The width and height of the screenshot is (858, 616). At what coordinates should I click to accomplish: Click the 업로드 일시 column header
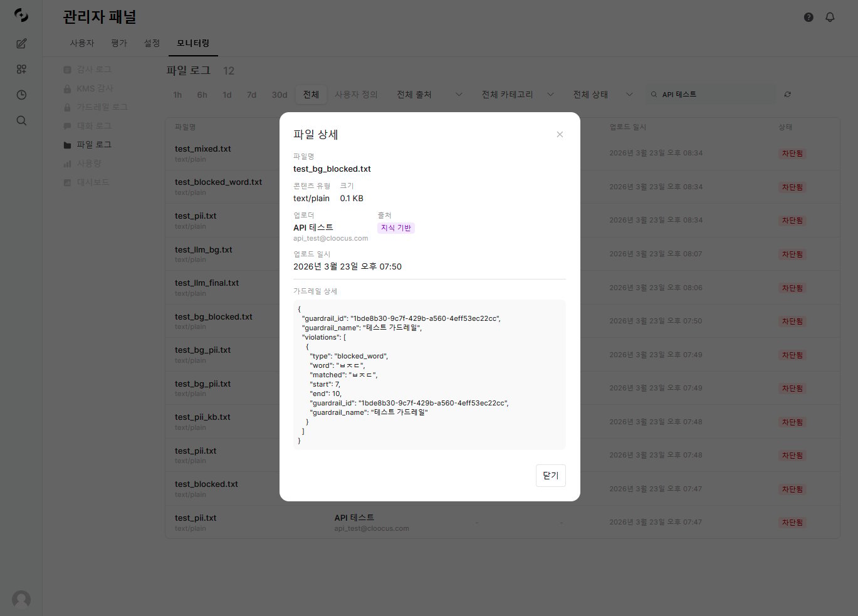[627, 127]
